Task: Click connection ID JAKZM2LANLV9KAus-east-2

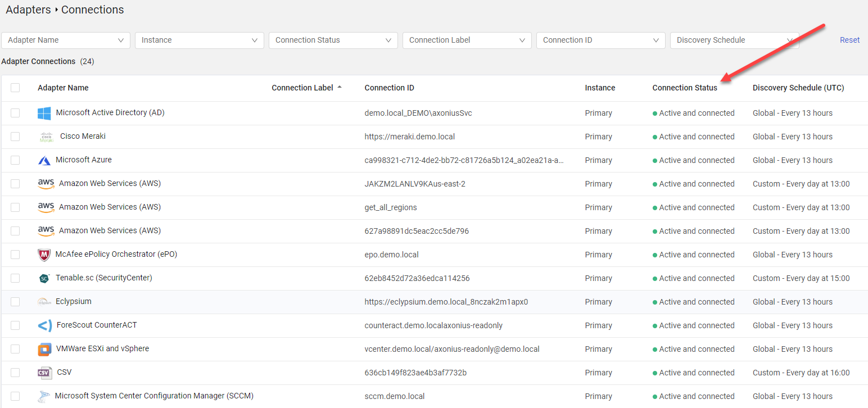Action: (415, 184)
